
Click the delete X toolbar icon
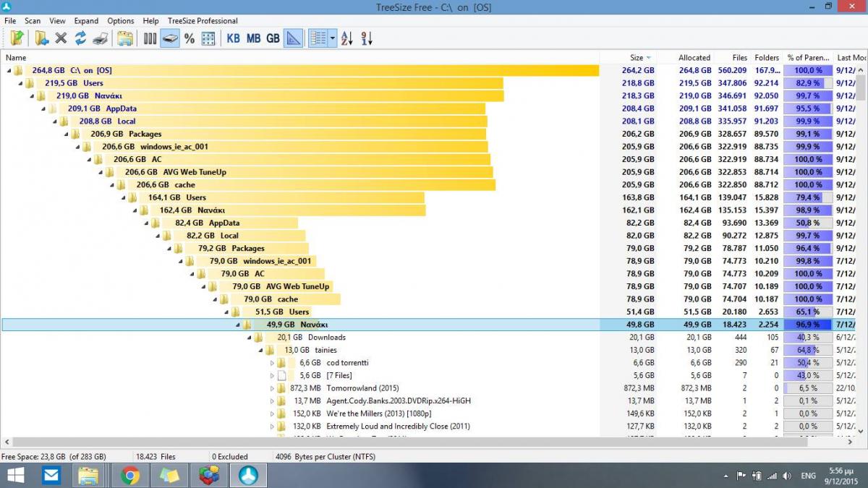coord(61,38)
